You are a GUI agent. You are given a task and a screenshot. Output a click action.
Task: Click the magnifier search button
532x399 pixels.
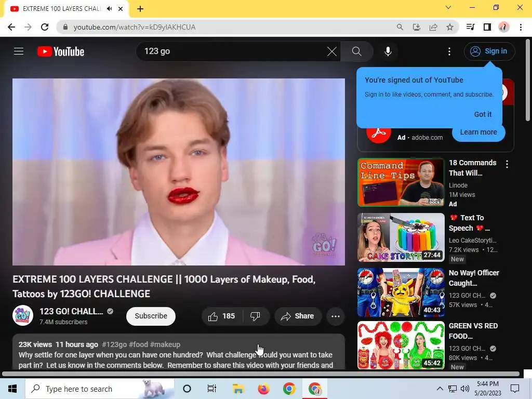[356, 51]
